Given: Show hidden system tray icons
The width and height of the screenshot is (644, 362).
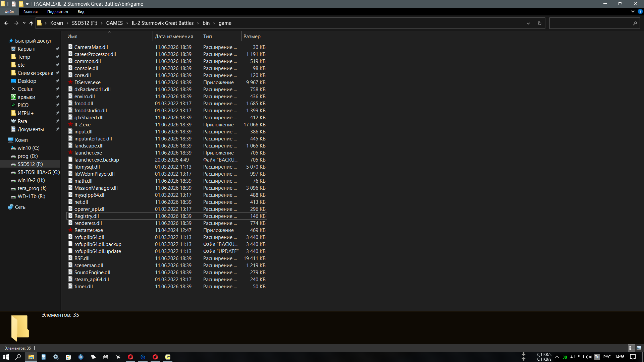Looking at the screenshot, I should coord(557,357).
